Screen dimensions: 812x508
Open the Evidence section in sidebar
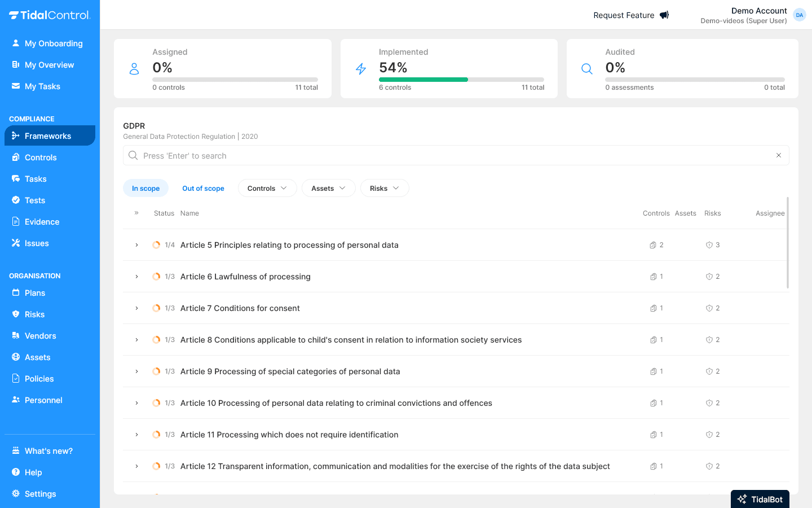click(x=42, y=221)
